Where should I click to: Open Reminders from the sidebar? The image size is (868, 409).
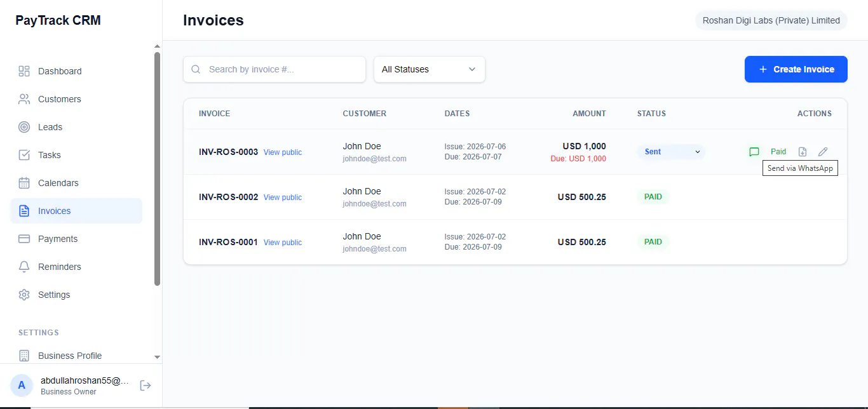pyautogui.click(x=76, y=267)
